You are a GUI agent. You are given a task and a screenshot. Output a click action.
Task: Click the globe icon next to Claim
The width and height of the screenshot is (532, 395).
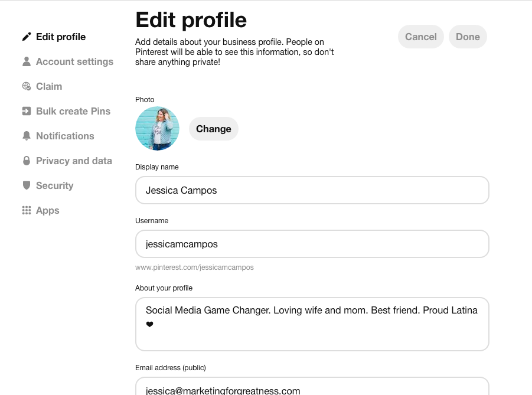pos(26,86)
